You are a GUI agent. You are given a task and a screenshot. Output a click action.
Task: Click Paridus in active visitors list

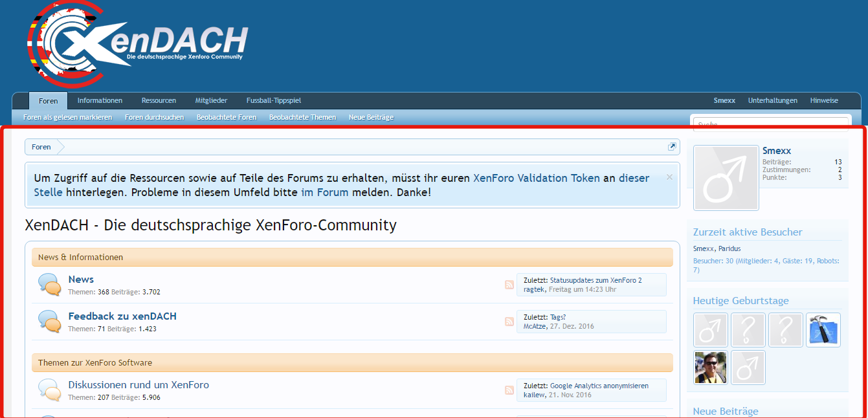[x=729, y=248]
